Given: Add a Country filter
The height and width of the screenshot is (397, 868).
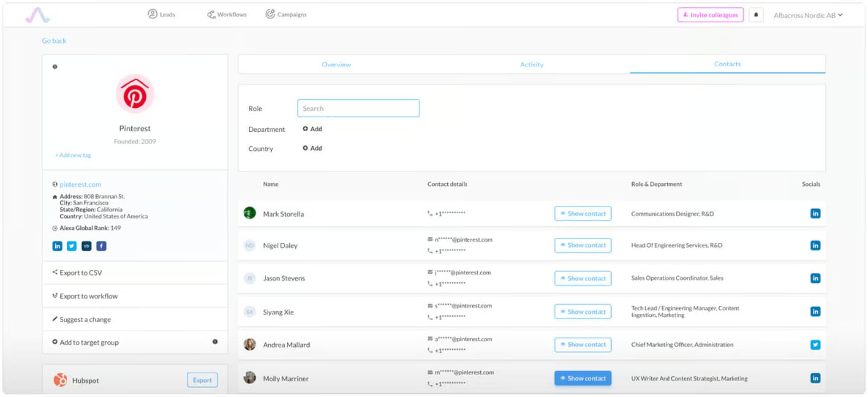Looking at the screenshot, I should [x=312, y=148].
